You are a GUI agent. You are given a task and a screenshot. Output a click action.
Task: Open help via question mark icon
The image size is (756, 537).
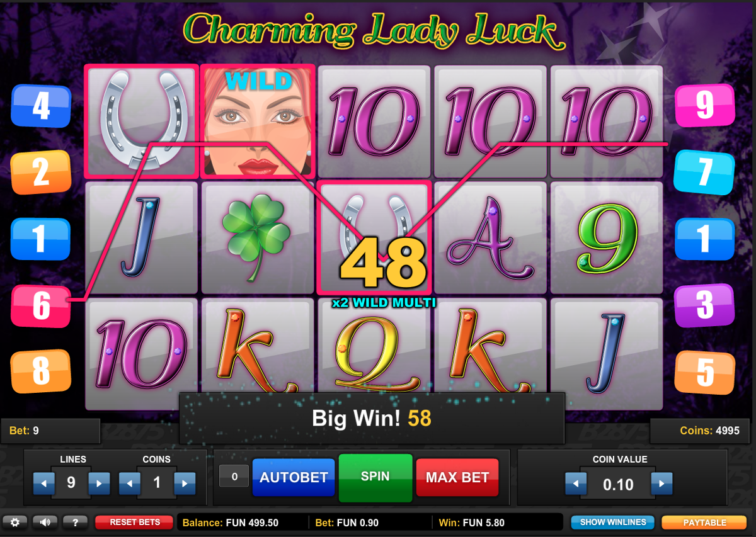(x=75, y=522)
